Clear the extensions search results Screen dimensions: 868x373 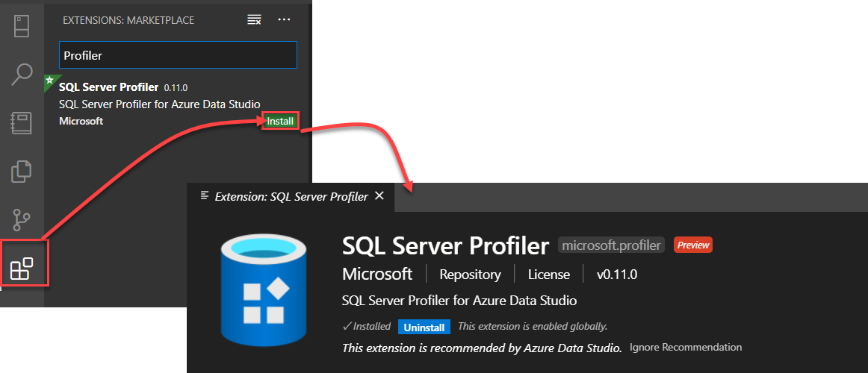tap(255, 19)
